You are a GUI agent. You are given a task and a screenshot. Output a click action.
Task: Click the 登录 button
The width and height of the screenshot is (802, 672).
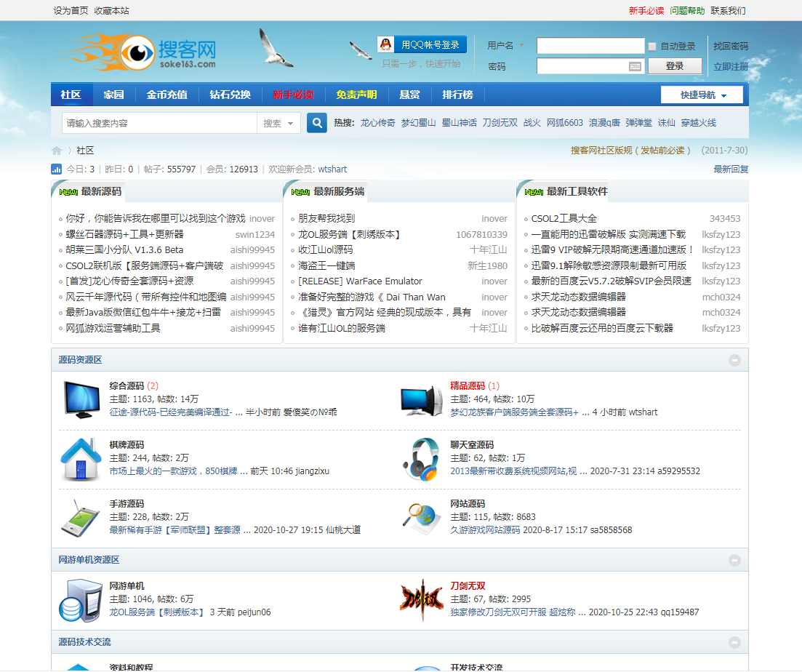click(674, 66)
